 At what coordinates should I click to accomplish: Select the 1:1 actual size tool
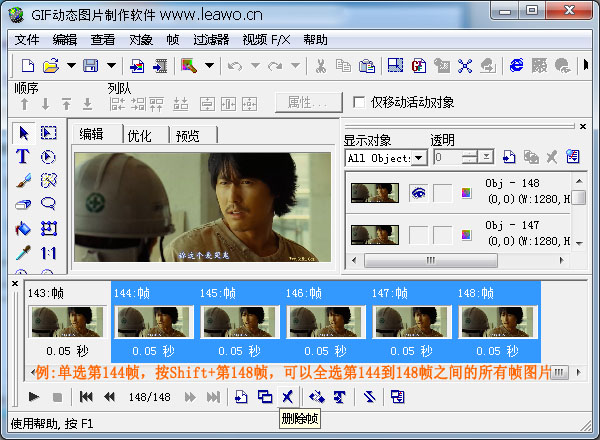(48, 253)
